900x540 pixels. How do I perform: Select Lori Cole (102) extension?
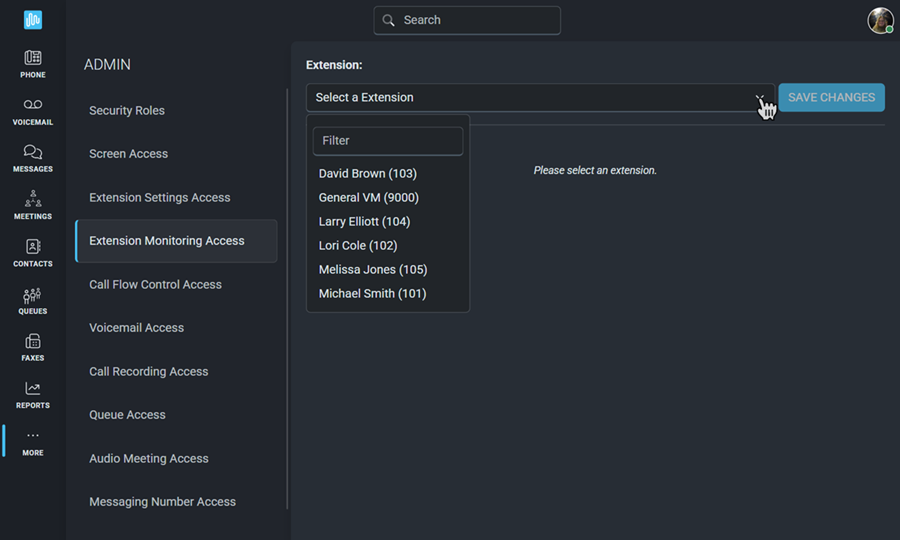tap(358, 246)
